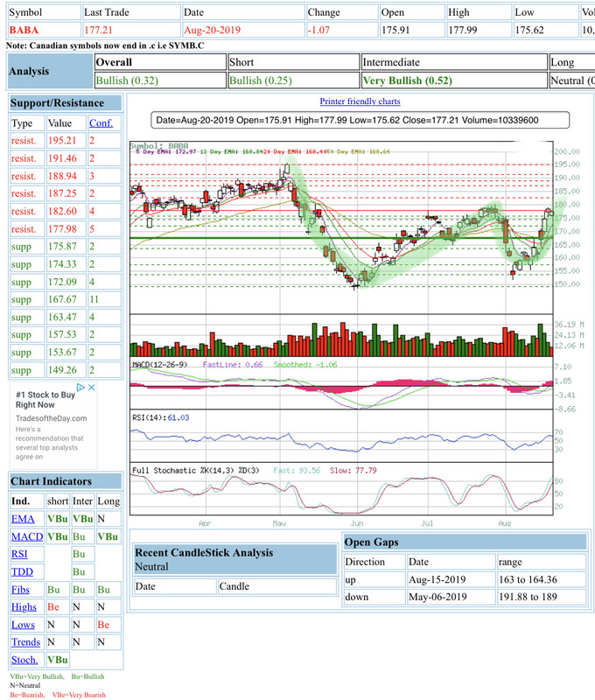Open the Highs indicator link
This screenshot has width=595, height=700.
click(x=24, y=607)
